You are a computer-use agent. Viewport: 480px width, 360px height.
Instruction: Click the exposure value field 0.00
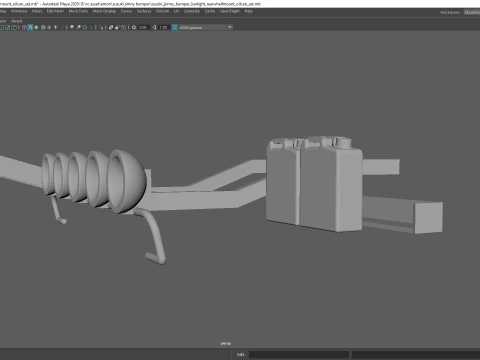click(143, 27)
